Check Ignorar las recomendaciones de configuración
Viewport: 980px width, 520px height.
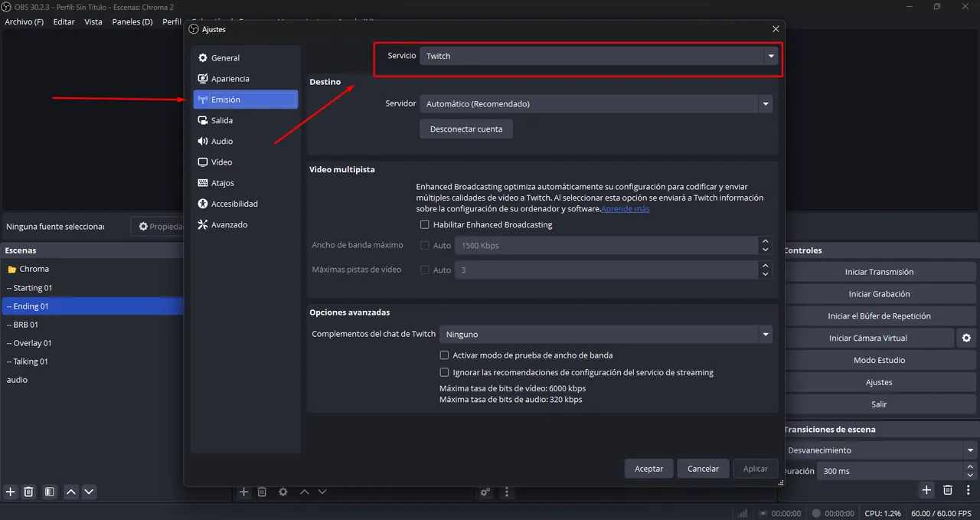[444, 373]
